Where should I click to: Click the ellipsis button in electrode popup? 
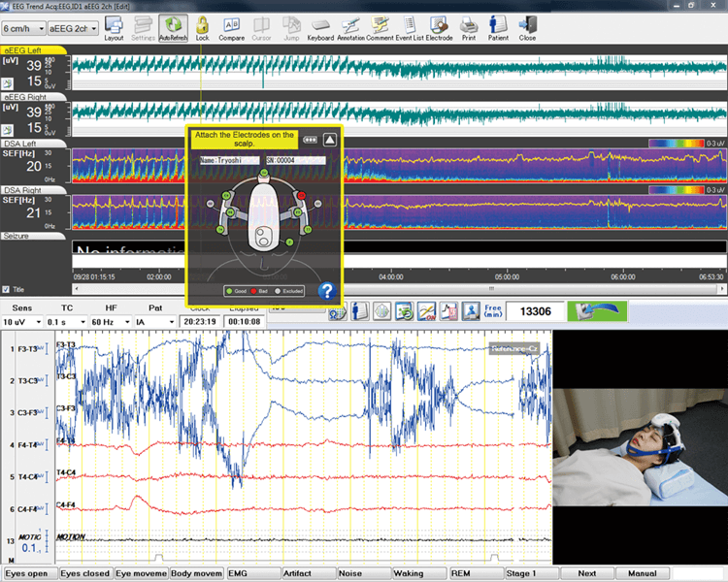[311, 140]
